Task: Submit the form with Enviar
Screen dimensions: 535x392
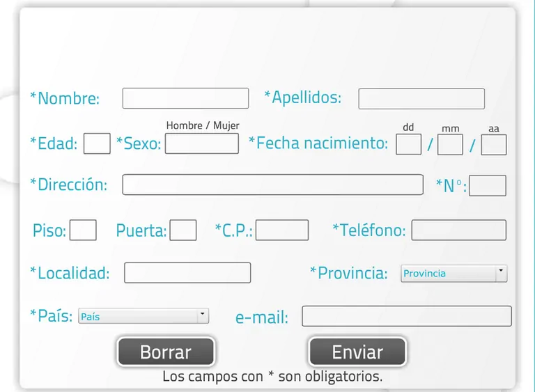Action: (x=357, y=352)
